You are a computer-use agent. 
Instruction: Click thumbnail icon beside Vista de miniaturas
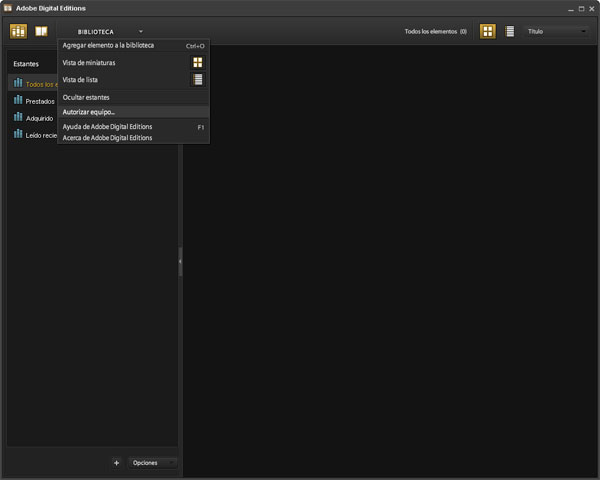[x=197, y=62]
